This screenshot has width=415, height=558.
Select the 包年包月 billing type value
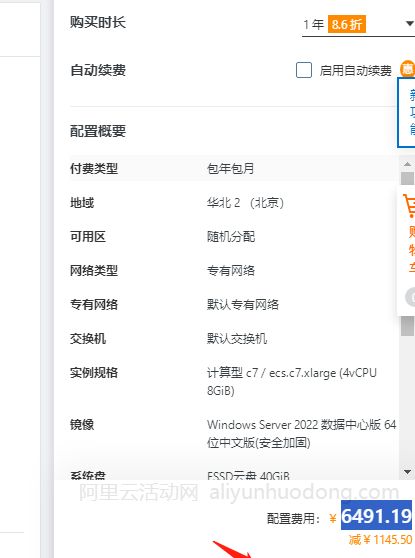231,168
